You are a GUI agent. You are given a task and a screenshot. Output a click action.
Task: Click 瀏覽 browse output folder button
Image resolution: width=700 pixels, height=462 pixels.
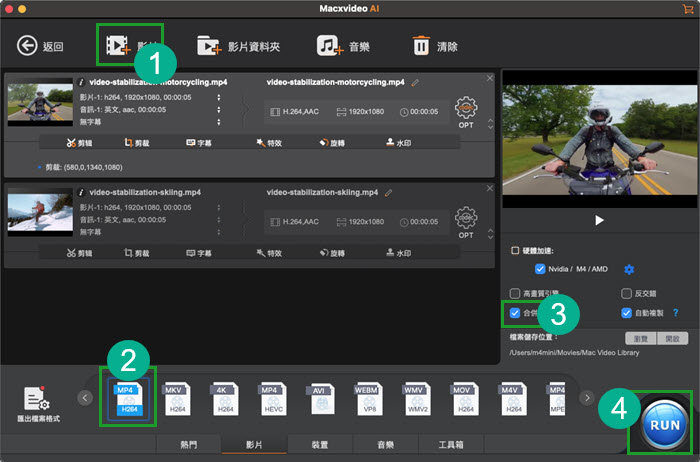click(x=641, y=339)
